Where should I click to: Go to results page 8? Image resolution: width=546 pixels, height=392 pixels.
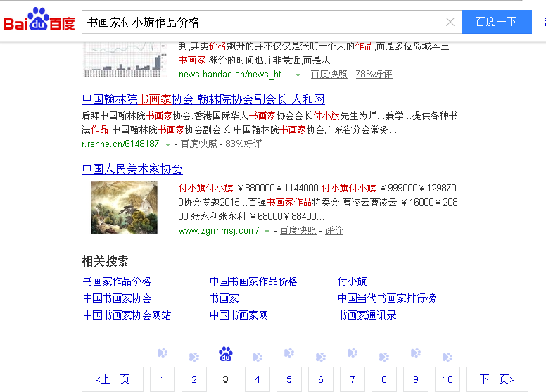point(384,379)
